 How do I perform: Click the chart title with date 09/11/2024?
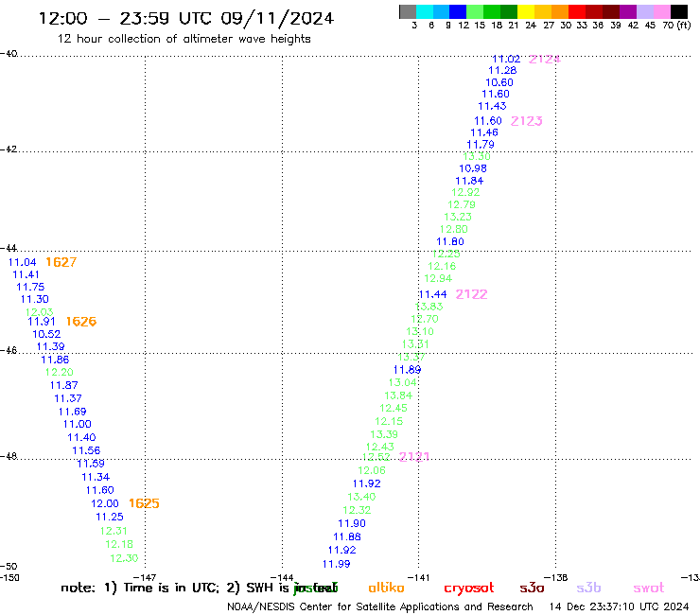[x=185, y=18]
